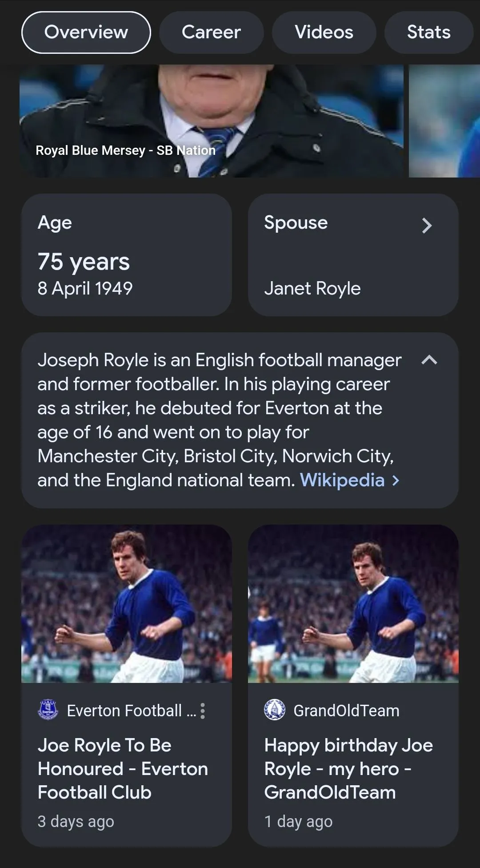
Task: Open 'Joe Royle To Be Honoured' article
Action: [123, 769]
